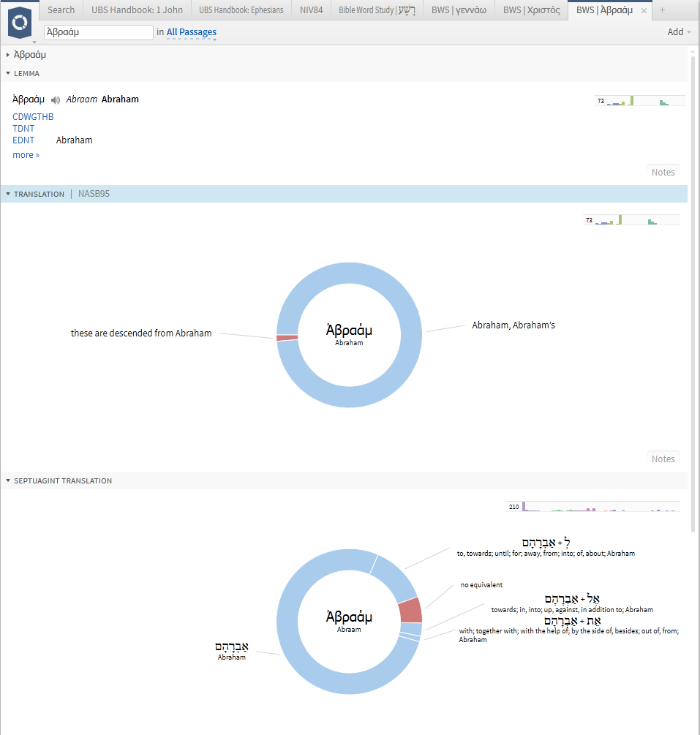The width and height of the screenshot is (700, 735).
Task: Open the Add sections dropdown
Action: [679, 32]
